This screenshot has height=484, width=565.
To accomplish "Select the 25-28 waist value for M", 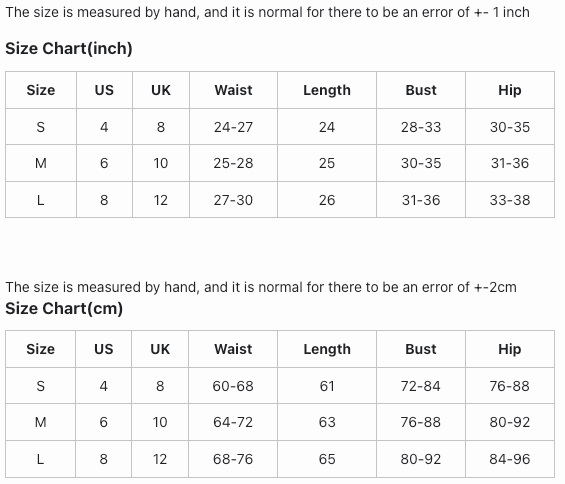I will coord(233,163).
